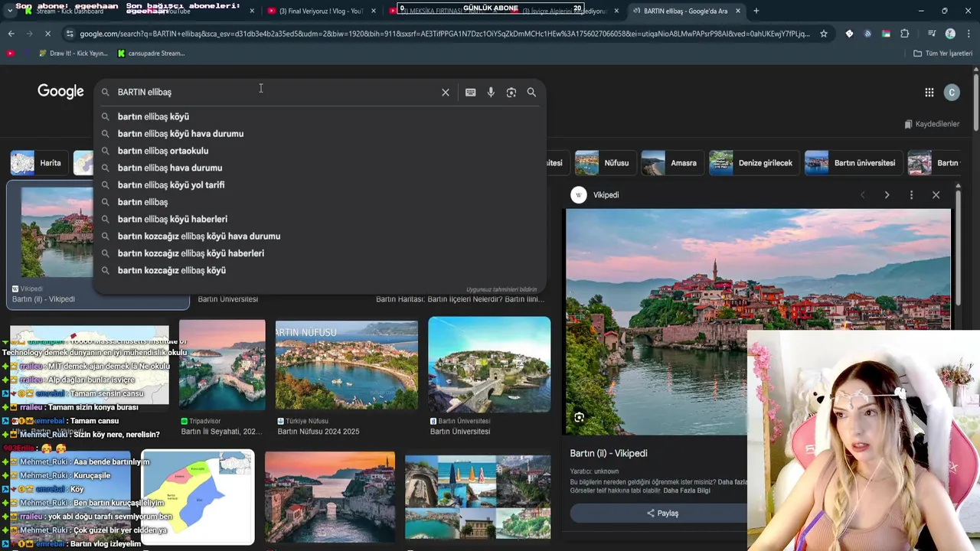Screen dimensions: 980x551
Task: Click the Paylaş share button
Action: tap(662, 514)
